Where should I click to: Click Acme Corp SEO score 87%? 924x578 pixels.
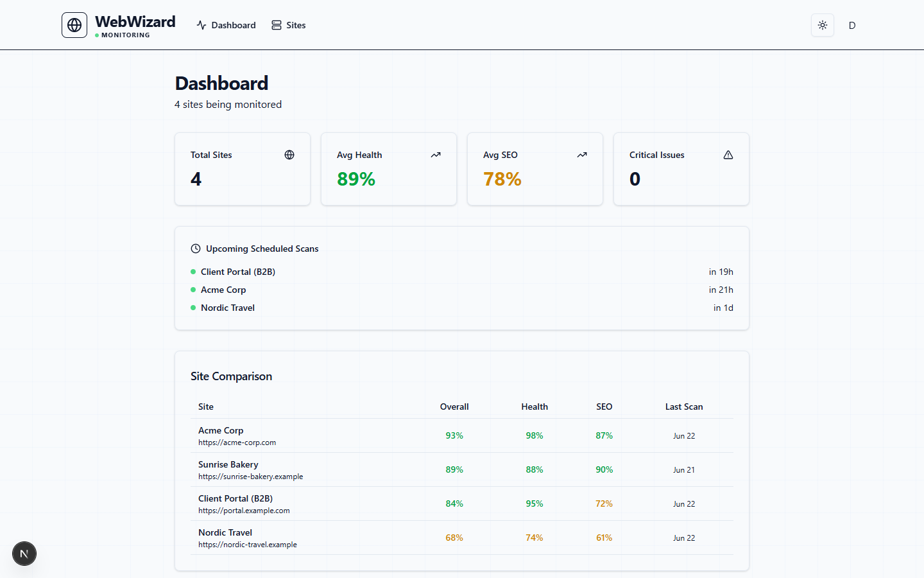[604, 435]
